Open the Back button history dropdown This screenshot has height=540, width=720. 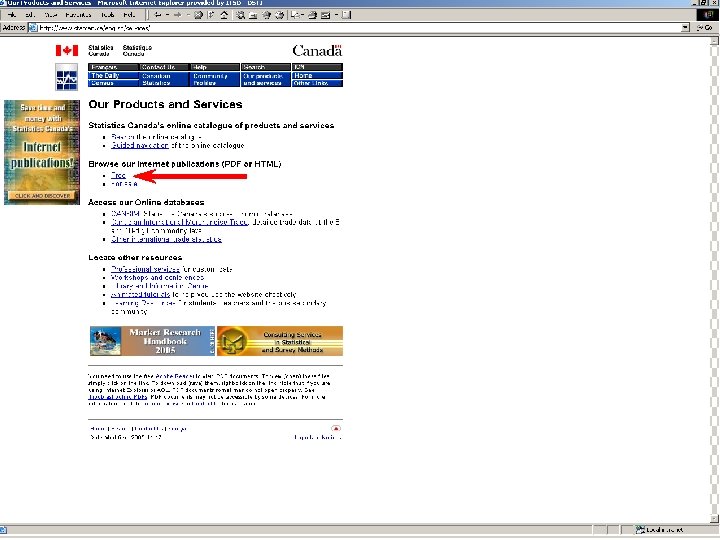pyautogui.click(x=167, y=15)
